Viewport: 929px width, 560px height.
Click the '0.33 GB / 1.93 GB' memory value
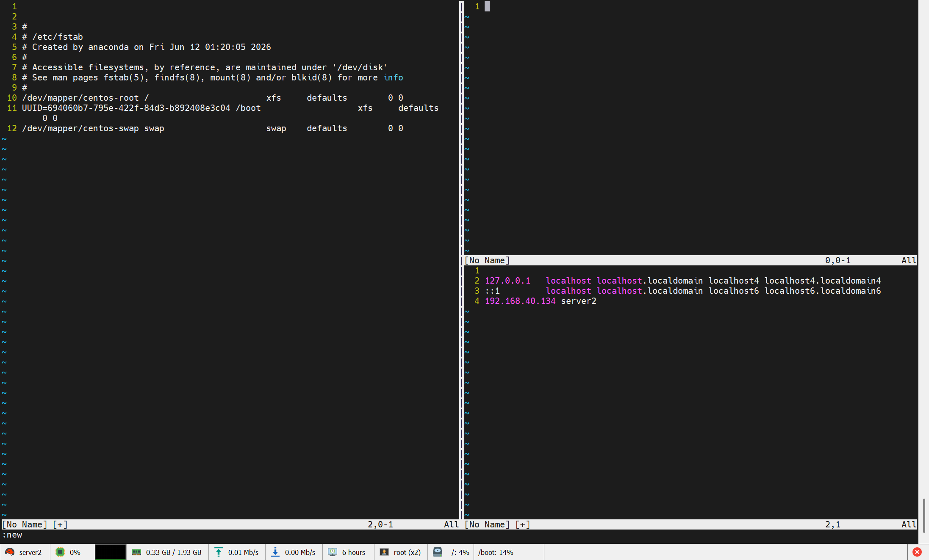tap(174, 552)
